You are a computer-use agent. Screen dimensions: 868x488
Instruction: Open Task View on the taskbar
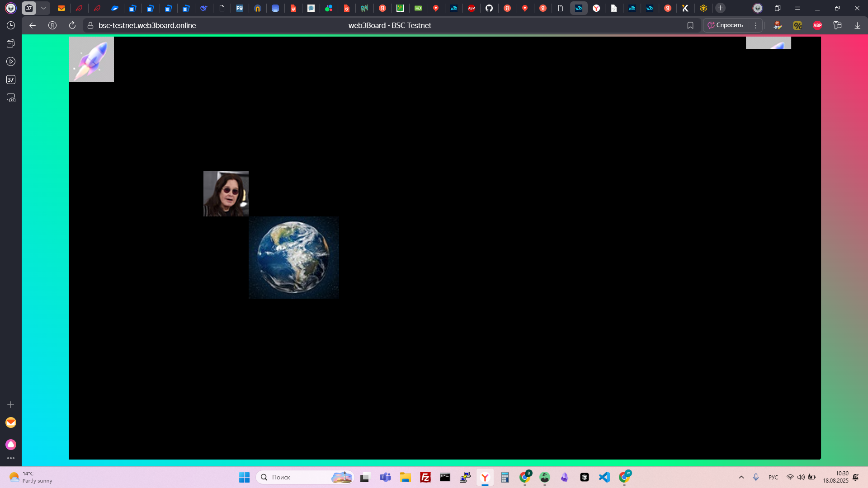pos(365,477)
